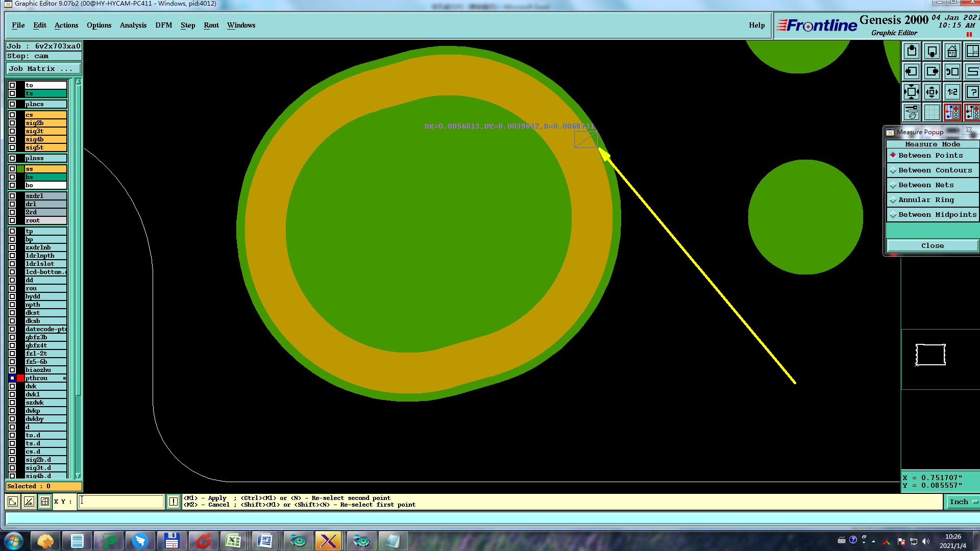
Task: Open the Help menu
Action: point(757,25)
